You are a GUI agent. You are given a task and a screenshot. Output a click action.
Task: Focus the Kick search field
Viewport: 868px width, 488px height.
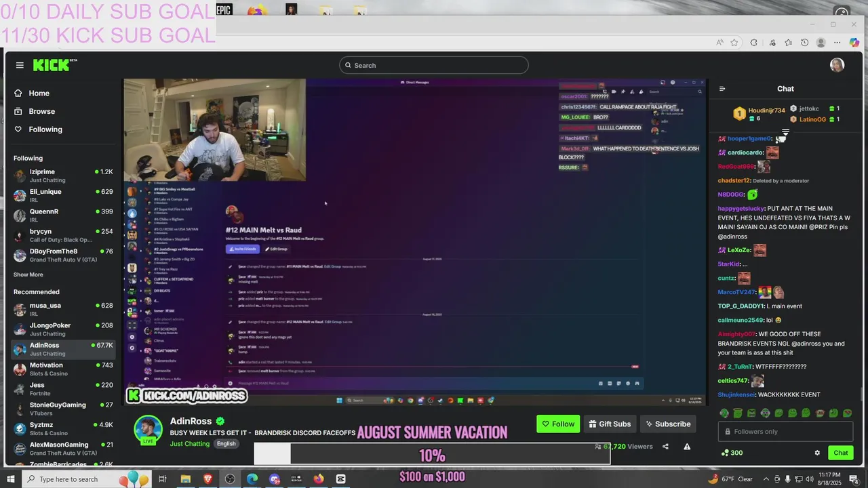click(434, 65)
